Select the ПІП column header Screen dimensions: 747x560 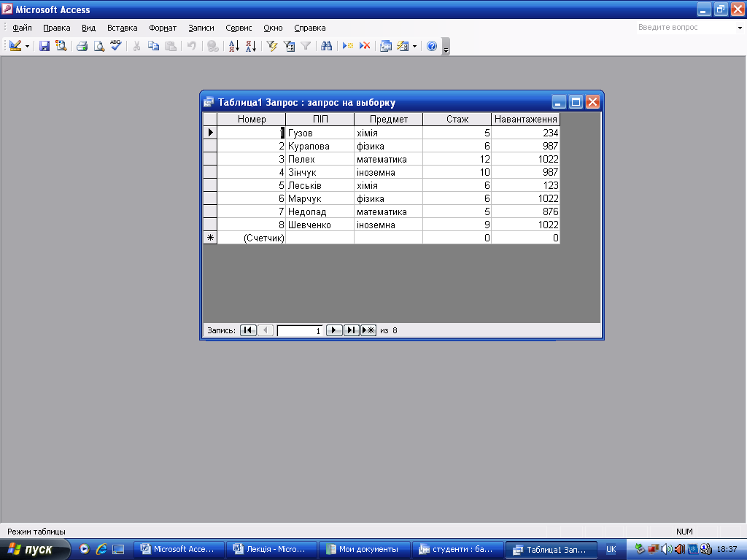pyautogui.click(x=320, y=119)
